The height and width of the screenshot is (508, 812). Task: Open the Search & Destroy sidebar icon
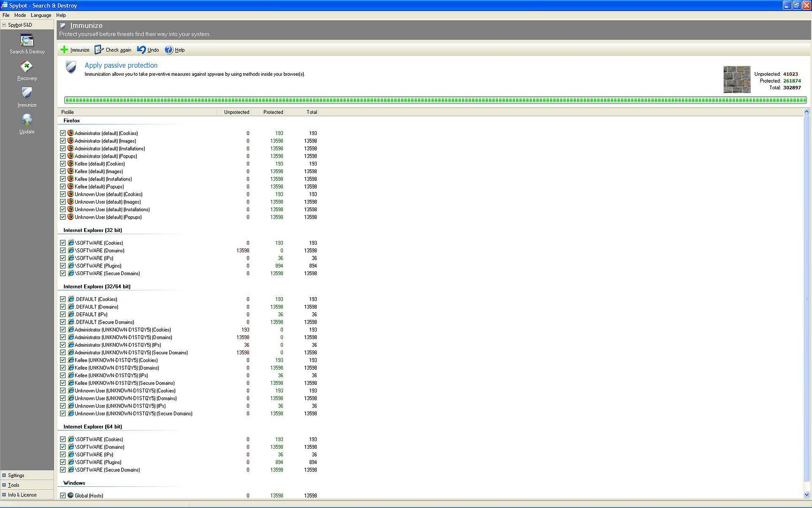pos(27,41)
